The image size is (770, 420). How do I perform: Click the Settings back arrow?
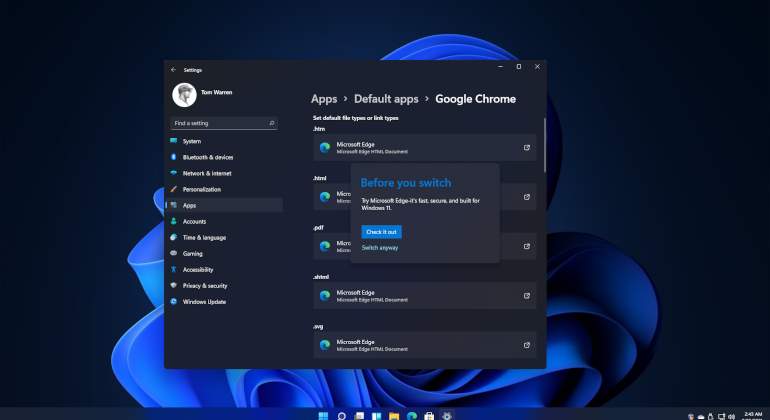pyautogui.click(x=173, y=70)
